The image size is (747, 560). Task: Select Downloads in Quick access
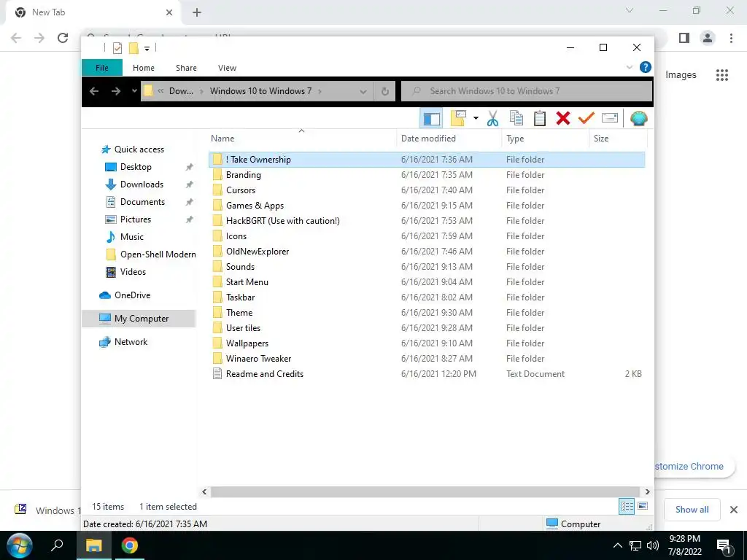pos(142,184)
